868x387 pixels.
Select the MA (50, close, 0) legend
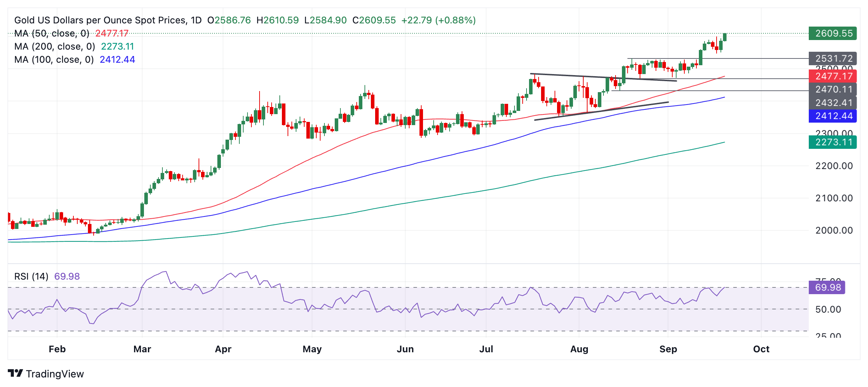point(52,33)
